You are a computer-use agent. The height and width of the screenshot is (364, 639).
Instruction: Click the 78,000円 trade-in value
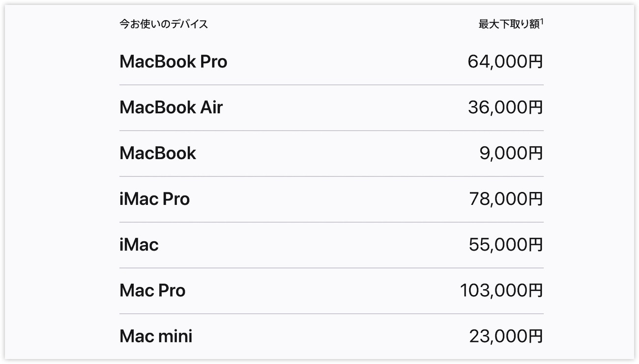tap(506, 199)
